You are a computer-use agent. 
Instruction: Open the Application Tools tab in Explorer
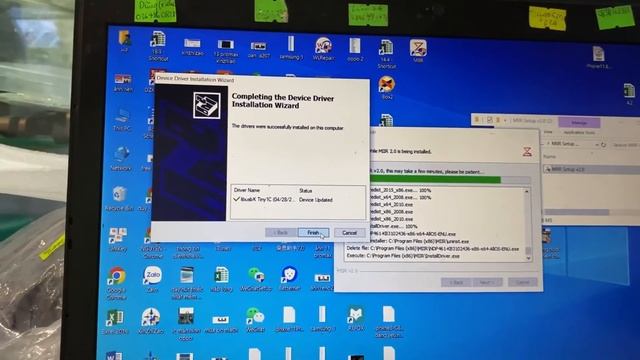[579, 133]
